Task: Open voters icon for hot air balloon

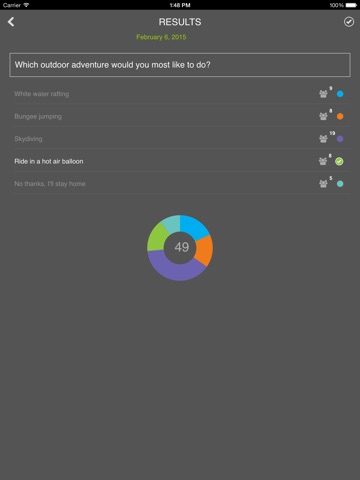Action: [x=323, y=161]
